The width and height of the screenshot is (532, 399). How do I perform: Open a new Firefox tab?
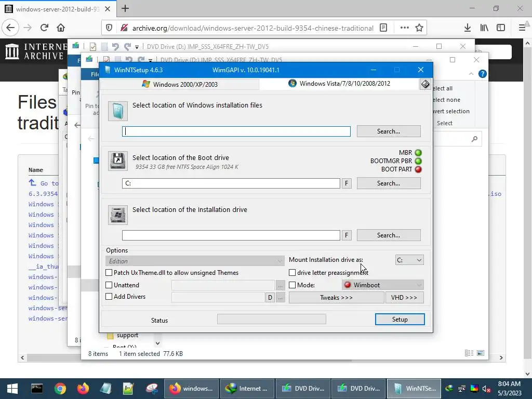pos(125,8)
